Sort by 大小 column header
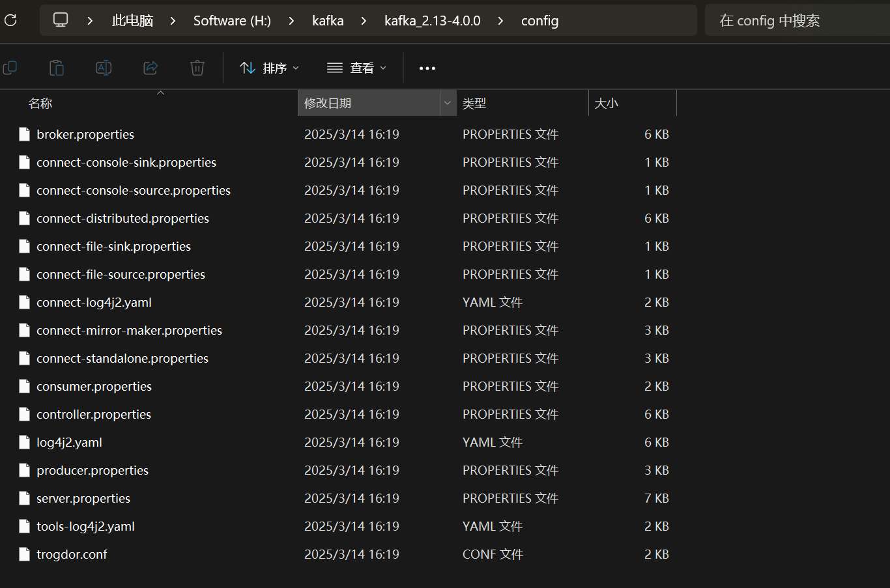Viewport: 890px width, 588px height. [x=607, y=103]
